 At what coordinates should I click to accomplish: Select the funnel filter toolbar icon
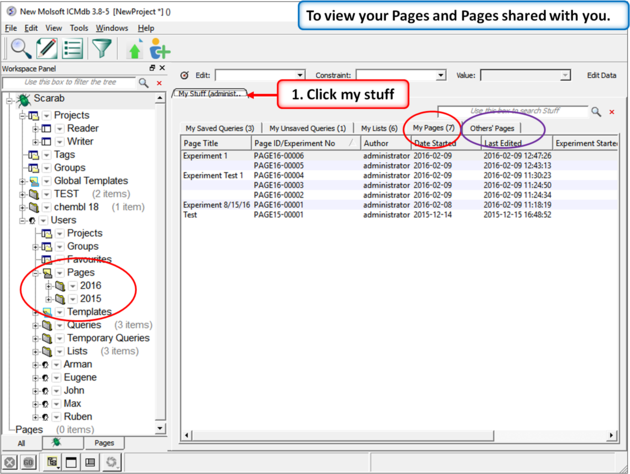(102, 48)
